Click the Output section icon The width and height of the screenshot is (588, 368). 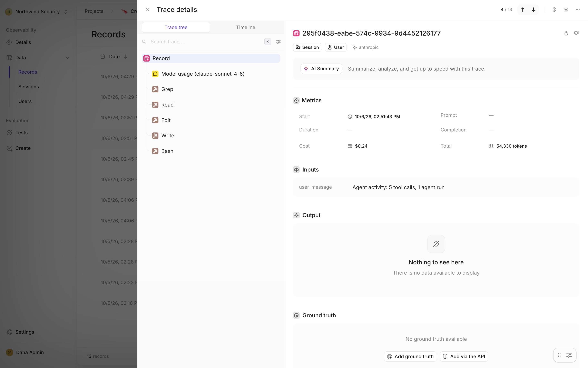click(x=296, y=215)
